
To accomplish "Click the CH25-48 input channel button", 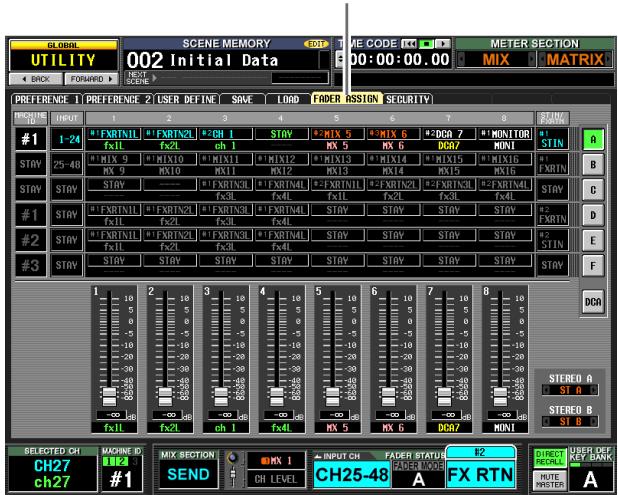I will (x=352, y=475).
